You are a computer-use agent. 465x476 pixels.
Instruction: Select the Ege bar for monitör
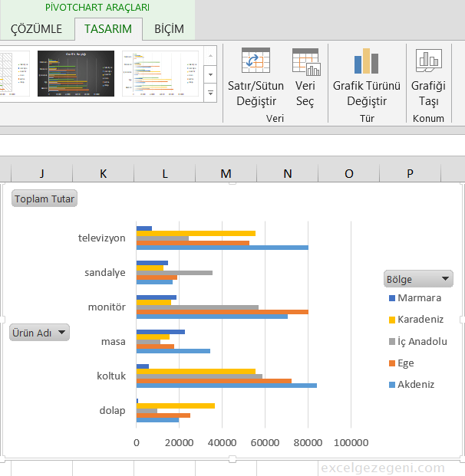click(223, 312)
